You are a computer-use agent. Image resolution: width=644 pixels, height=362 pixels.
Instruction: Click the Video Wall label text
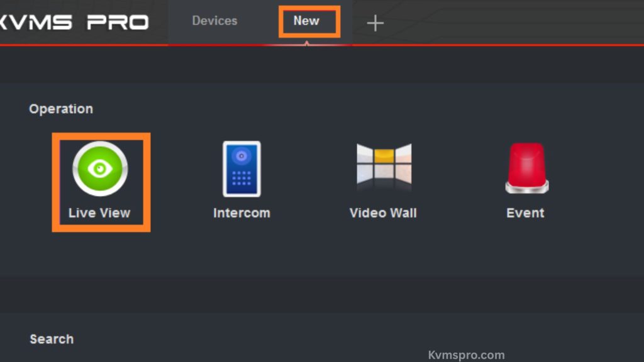[x=383, y=212]
